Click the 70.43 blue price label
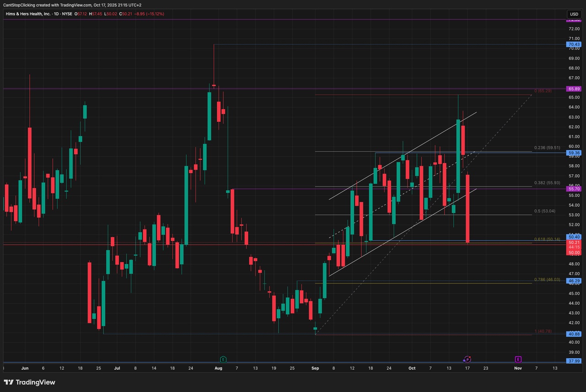Image resolution: width=586 pixels, height=392 pixels. tap(574, 44)
